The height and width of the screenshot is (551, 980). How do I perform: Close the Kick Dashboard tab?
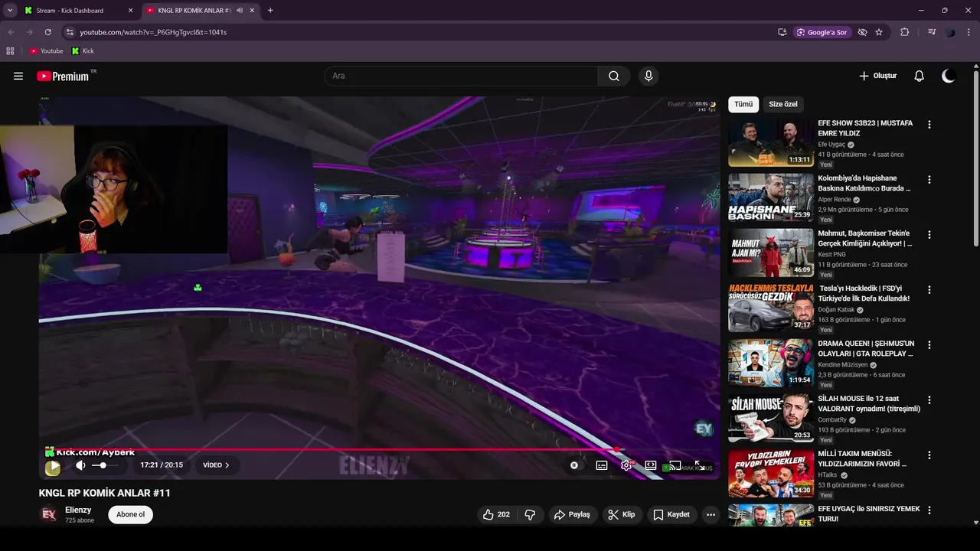pyautogui.click(x=130, y=11)
